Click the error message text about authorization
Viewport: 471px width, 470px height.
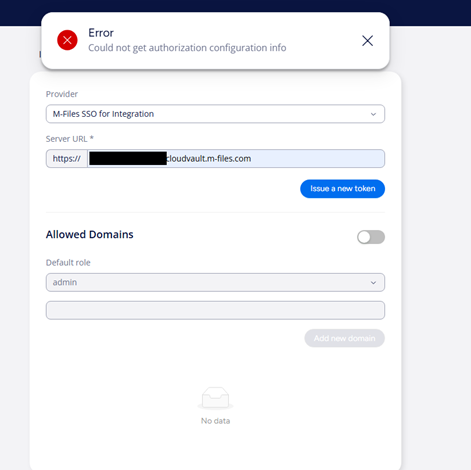coord(187,48)
